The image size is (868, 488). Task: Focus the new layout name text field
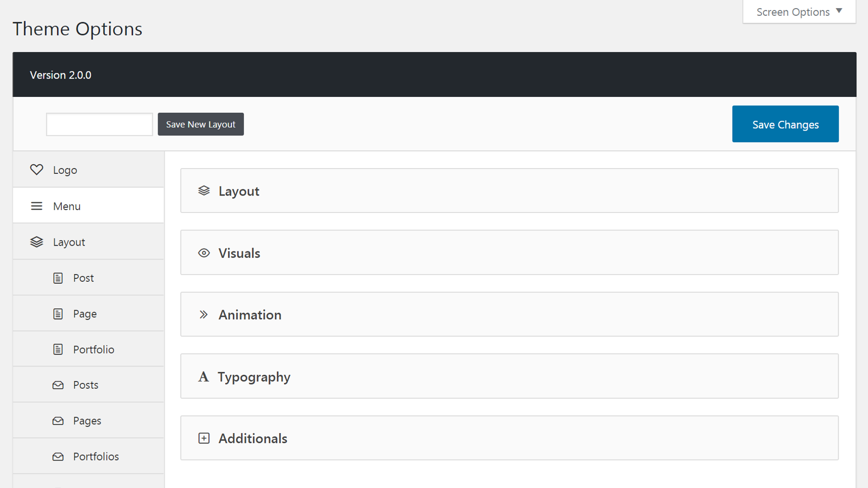pyautogui.click(x=99, y=124)
